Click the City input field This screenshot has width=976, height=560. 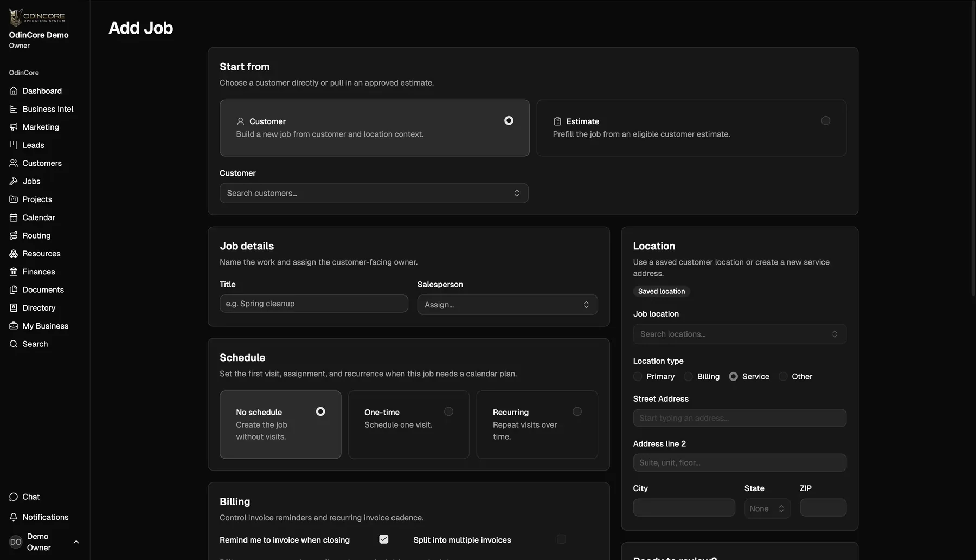coord(684,507)
